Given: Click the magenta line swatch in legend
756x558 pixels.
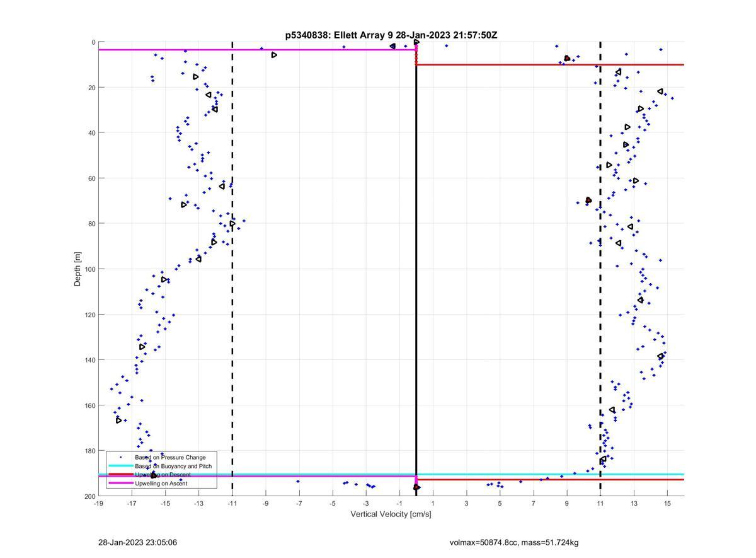Looking at the screenshot, I should [x=120, y=484].
